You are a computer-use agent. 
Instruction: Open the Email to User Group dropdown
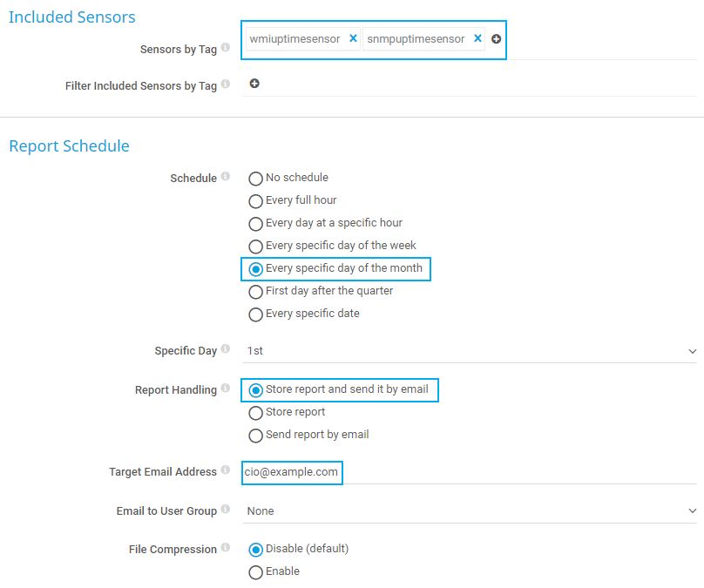pos(469,511)
